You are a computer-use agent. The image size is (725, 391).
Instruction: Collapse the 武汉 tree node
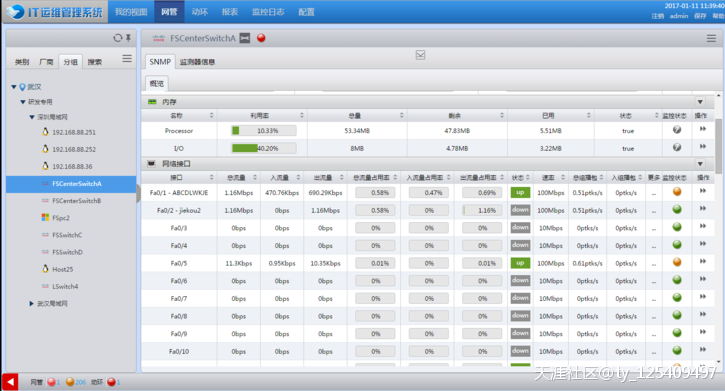14,87
